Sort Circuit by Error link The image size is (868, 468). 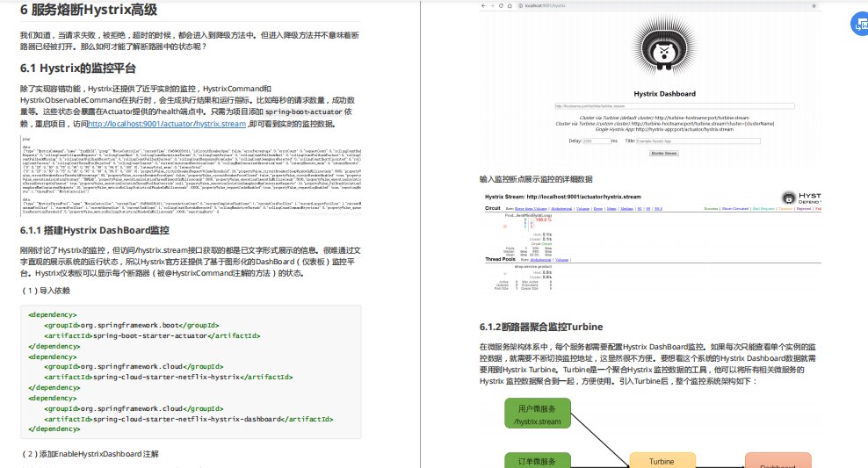pos(598,209)
